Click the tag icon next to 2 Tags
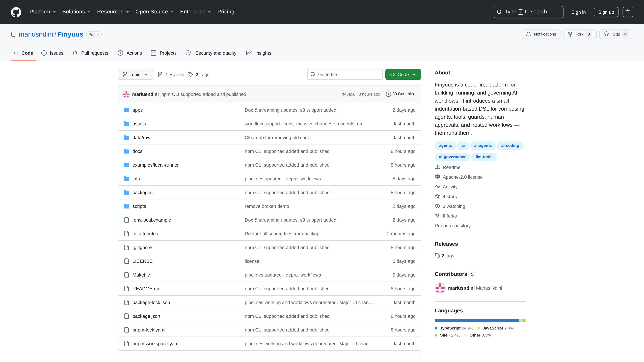The height and width of the screenshot is (362, 644). click(190, 74)
